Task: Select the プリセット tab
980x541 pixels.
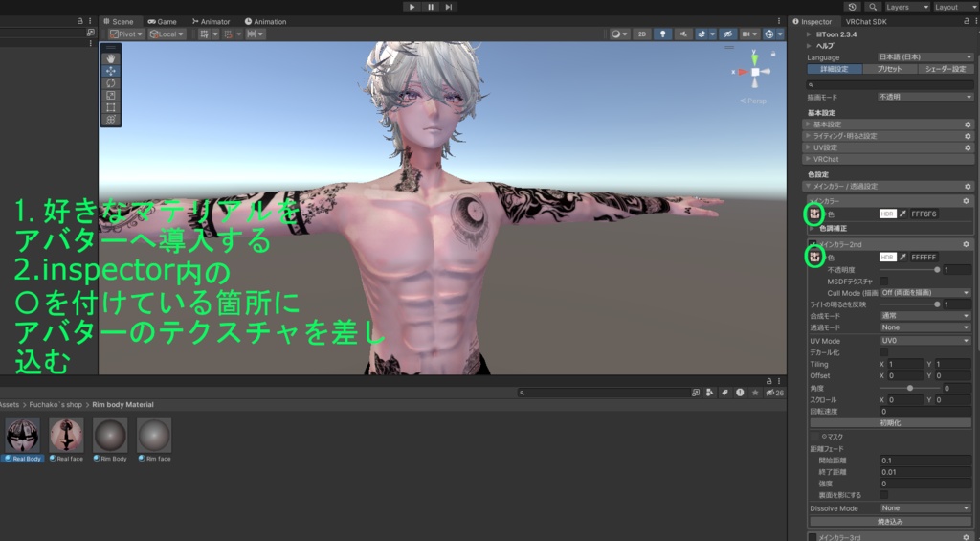Action: coord(889,69)
